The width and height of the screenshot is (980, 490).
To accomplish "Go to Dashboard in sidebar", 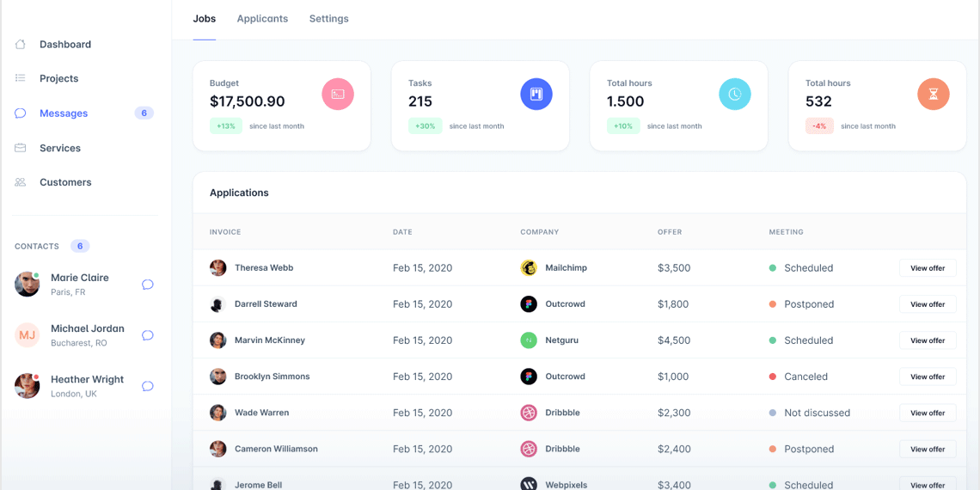I will [65, 45].
